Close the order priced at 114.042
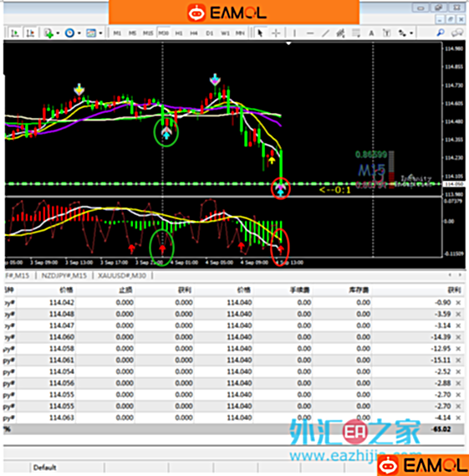This screenshot has height=476, width=469. click(458, 302)
